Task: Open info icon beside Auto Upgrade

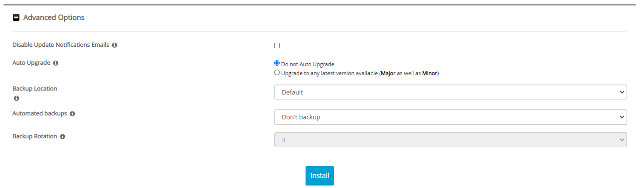Action: point(55,64)
